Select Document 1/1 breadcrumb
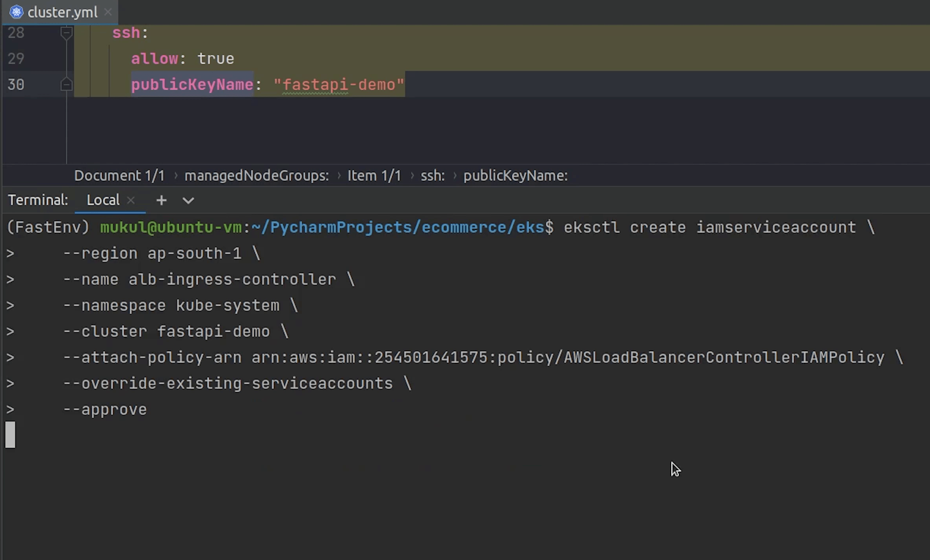The width and height of the screenshot is (930, 560). [119, 176]
